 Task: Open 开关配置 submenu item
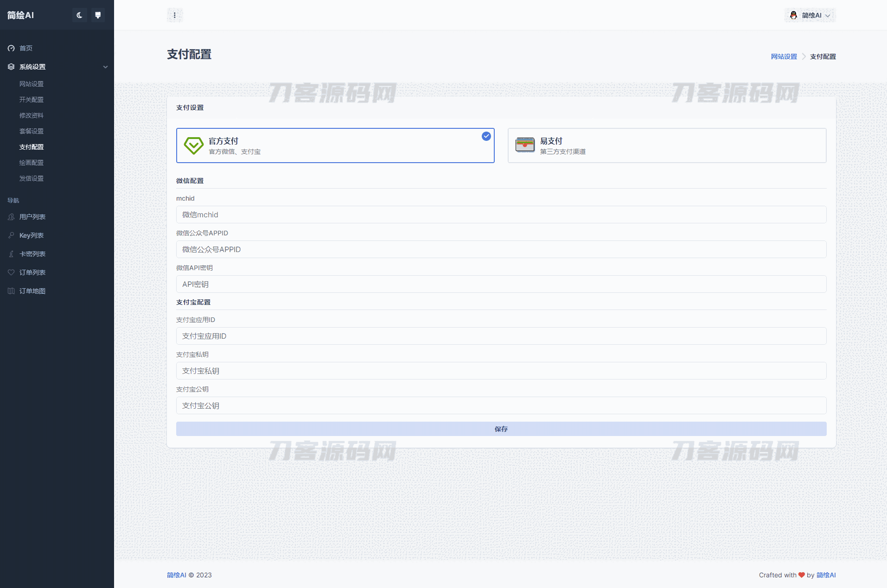coord(32,100)
